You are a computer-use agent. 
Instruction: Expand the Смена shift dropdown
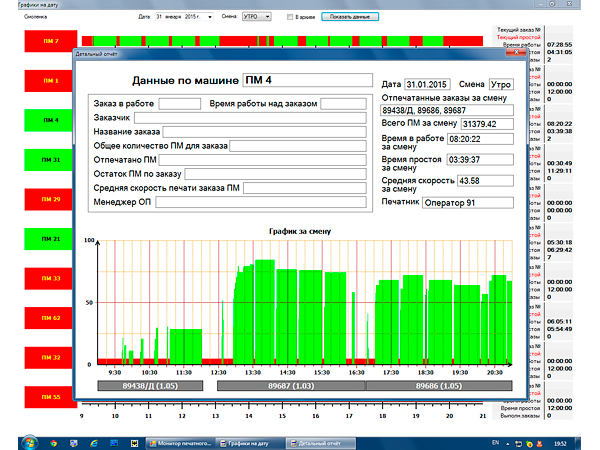click(270, 17)
